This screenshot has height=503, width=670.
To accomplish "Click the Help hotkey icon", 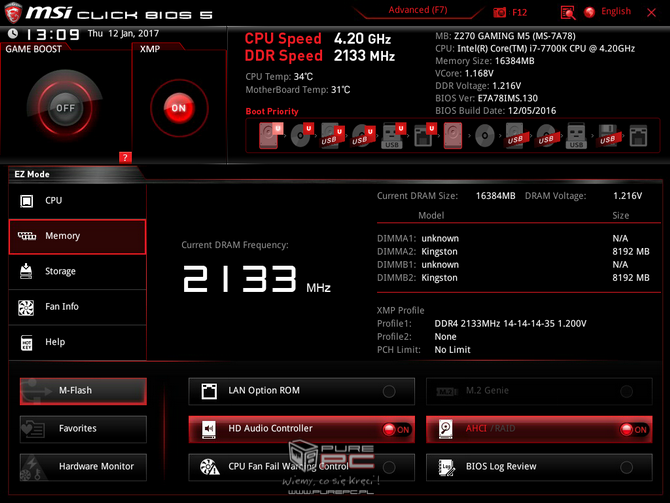I will (26, 342).
